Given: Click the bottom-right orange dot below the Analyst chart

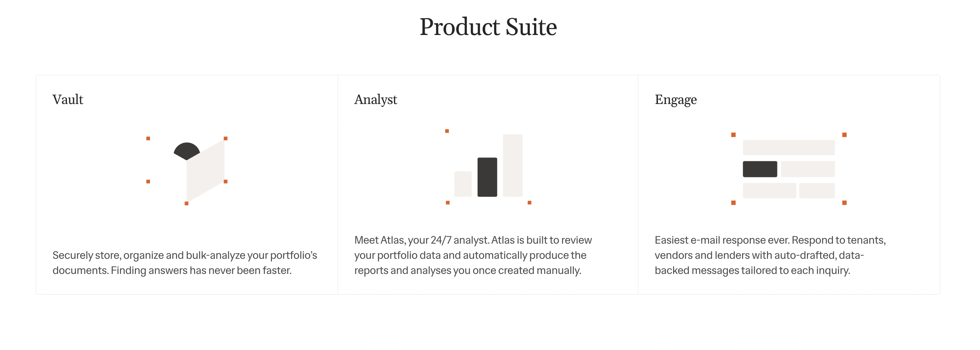Looking at the screenshot, I should (529, 202).
